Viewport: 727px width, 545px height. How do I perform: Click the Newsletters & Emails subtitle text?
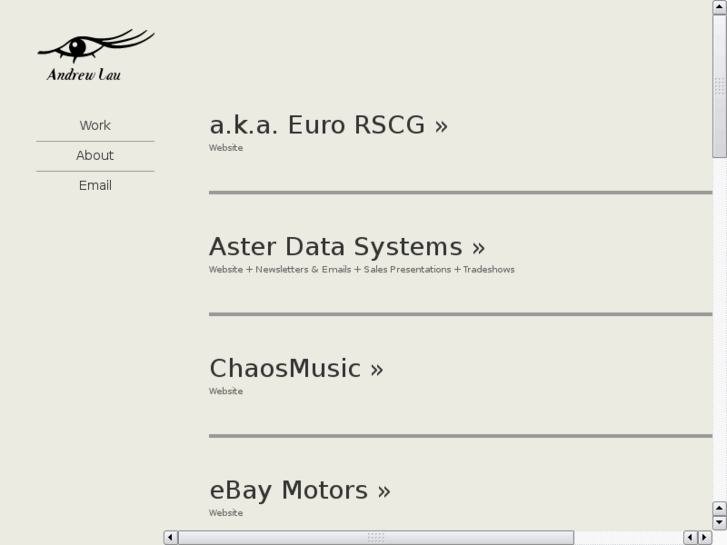pyautogui.click(x=303, y=270)
